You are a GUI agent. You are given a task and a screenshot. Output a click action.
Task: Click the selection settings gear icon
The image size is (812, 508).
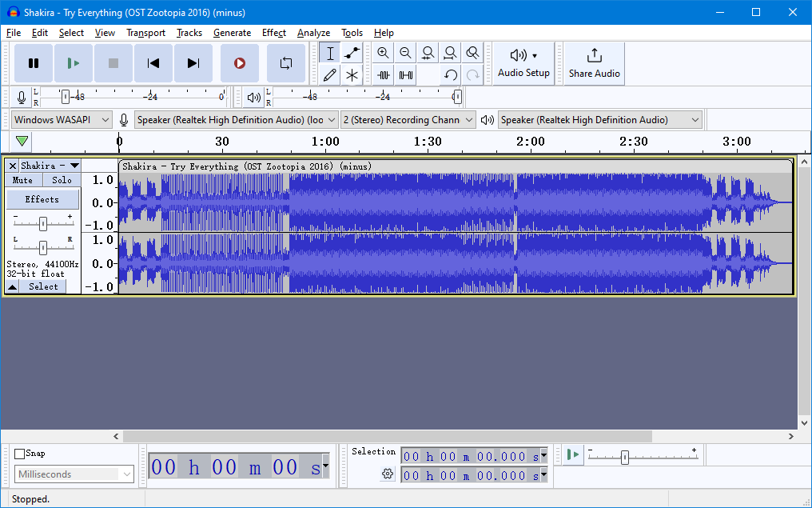(388, 474)
